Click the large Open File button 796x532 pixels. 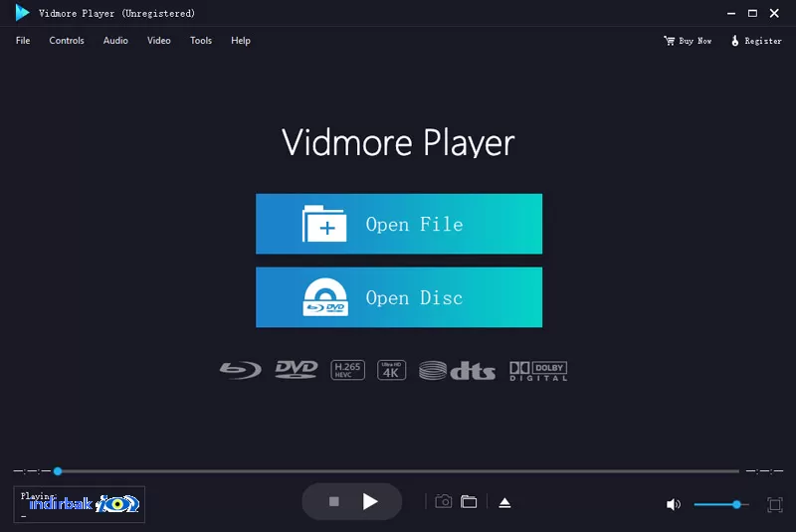click(399, 224)
